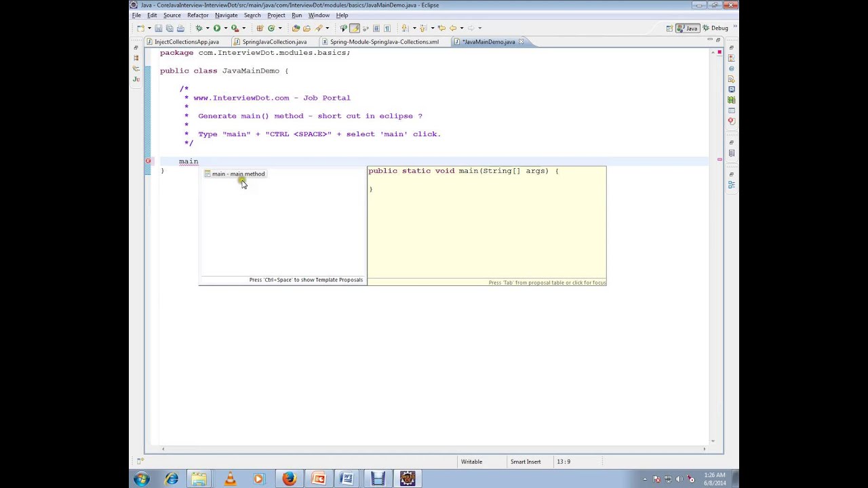Click the Problems view icon in right trim
This screenshot has height=488, width=868.
tap(731, 58)
